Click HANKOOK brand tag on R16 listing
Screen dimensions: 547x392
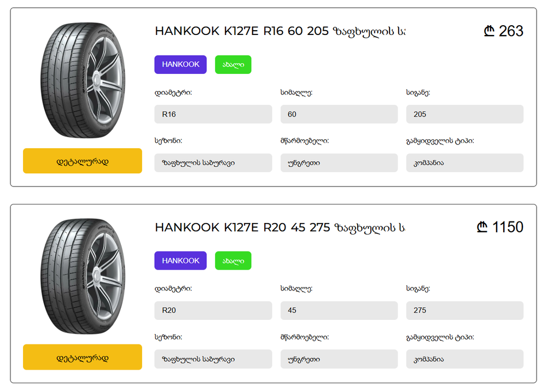[x=181, y=65]
